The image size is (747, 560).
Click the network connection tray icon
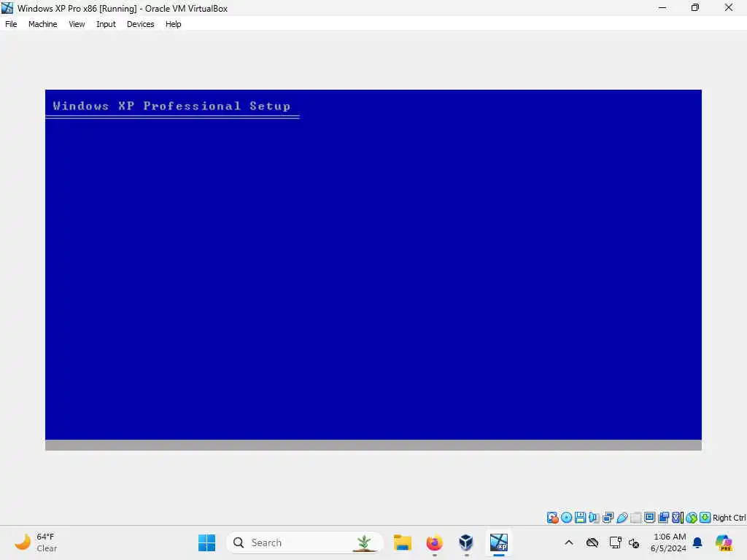[x=615, y=542]
